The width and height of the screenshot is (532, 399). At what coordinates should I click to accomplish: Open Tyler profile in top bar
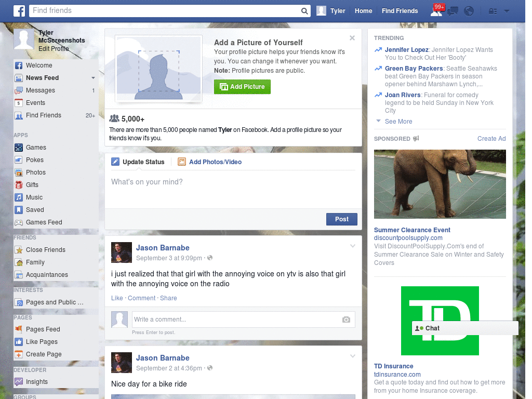click(x=331, y=11)
